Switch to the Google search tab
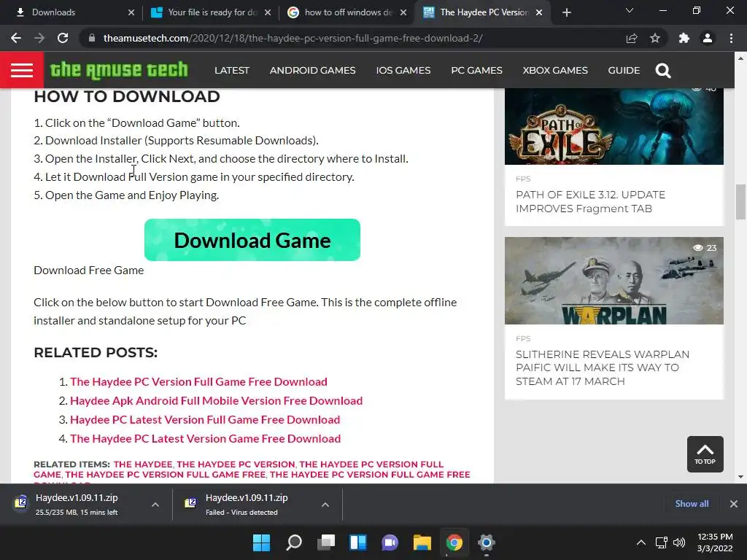Screen dimensions: 747x560 coord(347,12)
